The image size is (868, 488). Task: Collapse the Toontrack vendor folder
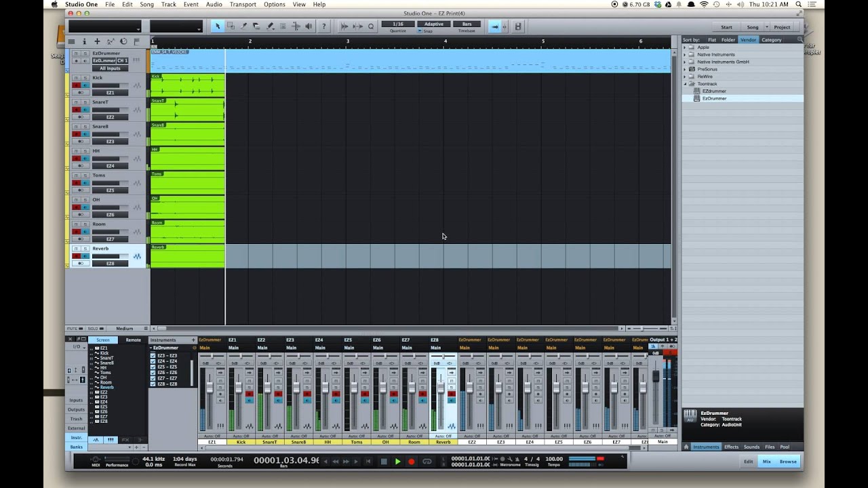(x=685, y=84)
